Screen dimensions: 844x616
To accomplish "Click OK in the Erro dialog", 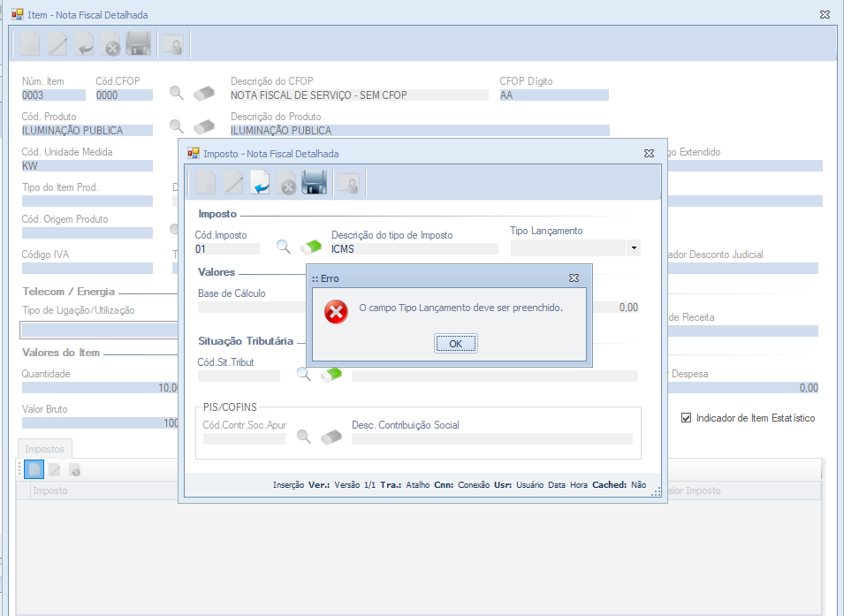I will (x=455, y=344).
